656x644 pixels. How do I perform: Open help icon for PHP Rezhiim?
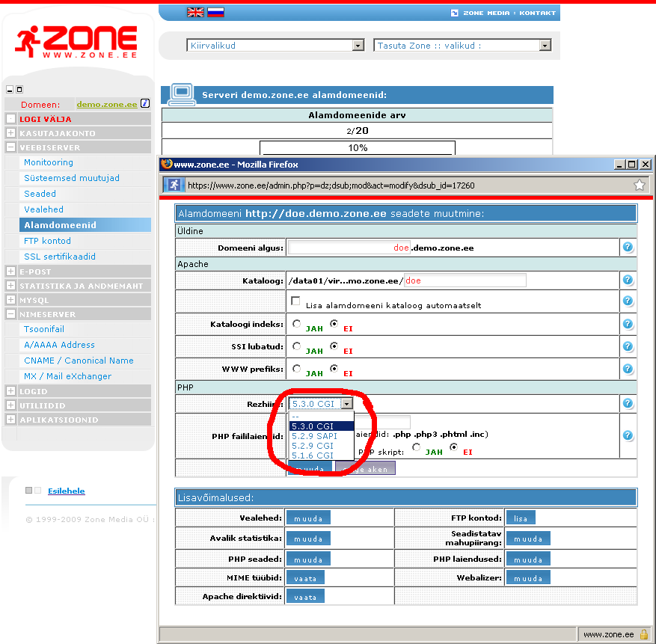coord(628,403)
